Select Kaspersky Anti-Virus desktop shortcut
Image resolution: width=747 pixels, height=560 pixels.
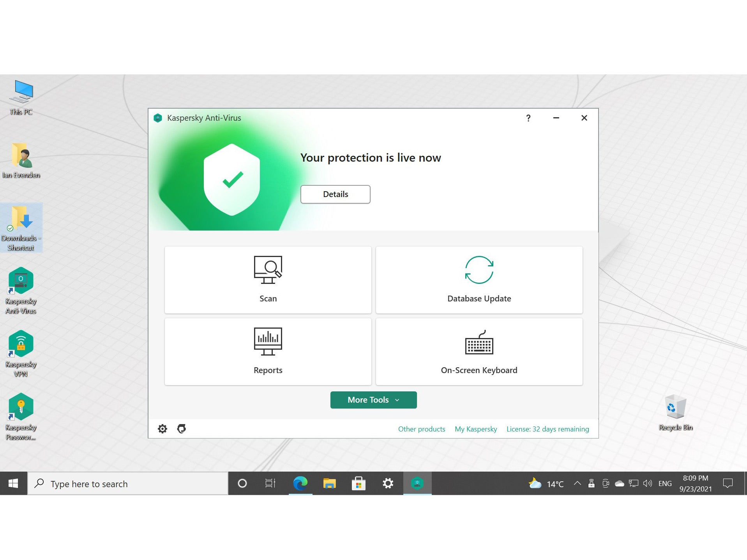(x=21, y=291)
